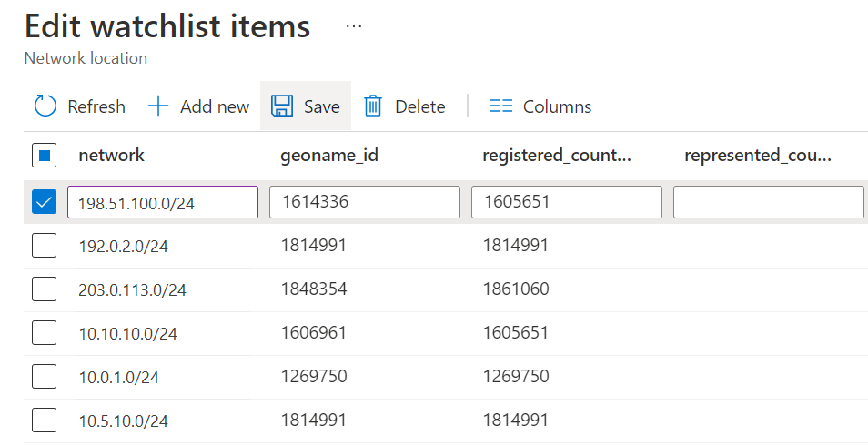
Task: Open the ellipsis more options menu
Action: [354, 27]
